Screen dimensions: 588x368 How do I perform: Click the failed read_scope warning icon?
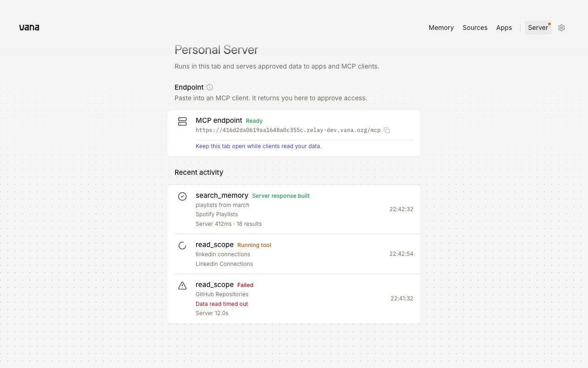click(x=182, y=286)
